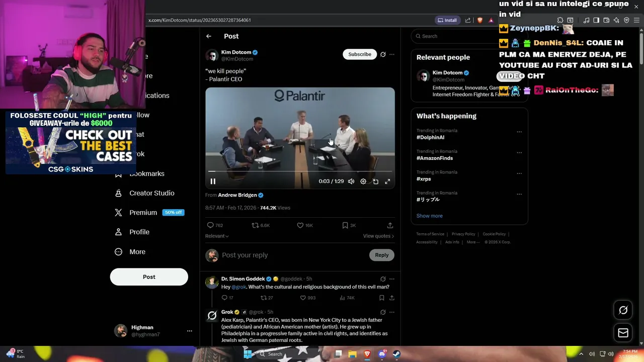Screen dimensions: 644x362
Task: Open #AmazonFinds trending topic
Action: pyautogui.click(x=435, y=158)
